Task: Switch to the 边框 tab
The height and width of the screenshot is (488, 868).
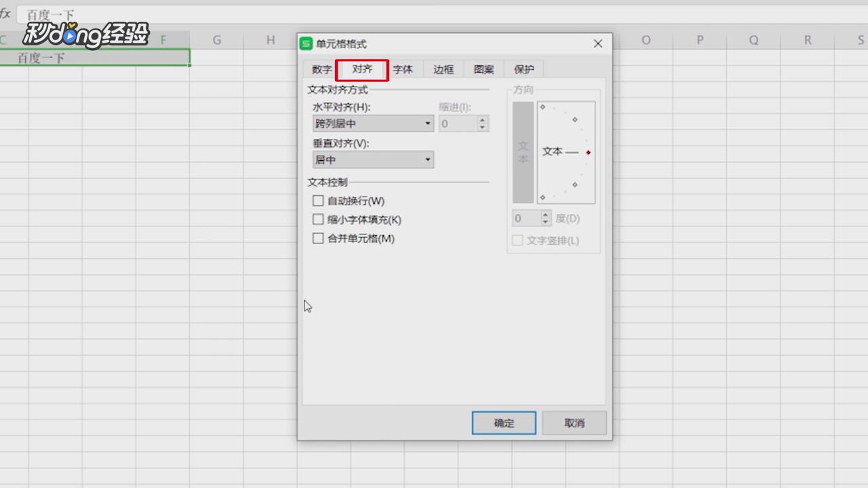Action: pos(443,69)
